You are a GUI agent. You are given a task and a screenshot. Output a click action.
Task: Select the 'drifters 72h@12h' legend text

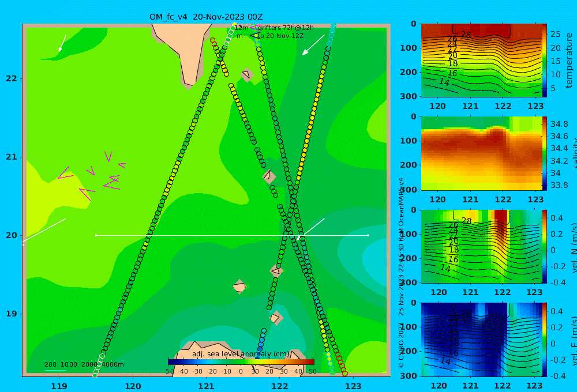point(286,28)
